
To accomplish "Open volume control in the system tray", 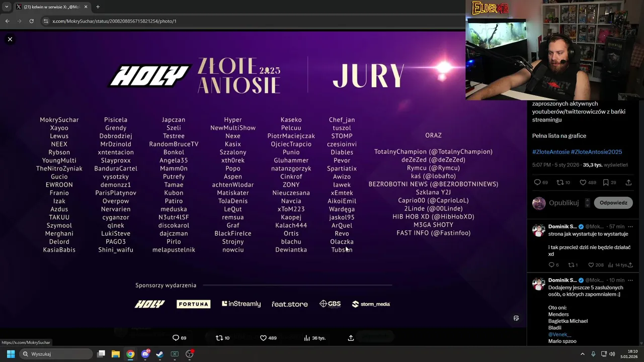I will coord(612,354).
